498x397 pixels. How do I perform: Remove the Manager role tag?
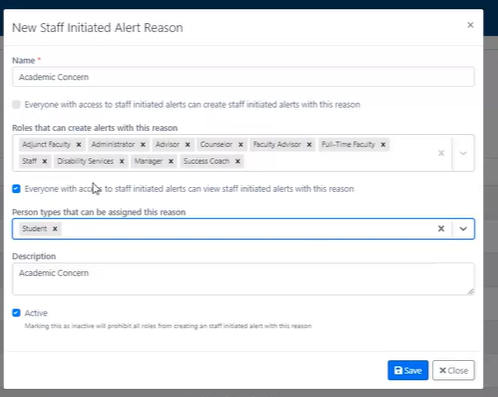171,161
